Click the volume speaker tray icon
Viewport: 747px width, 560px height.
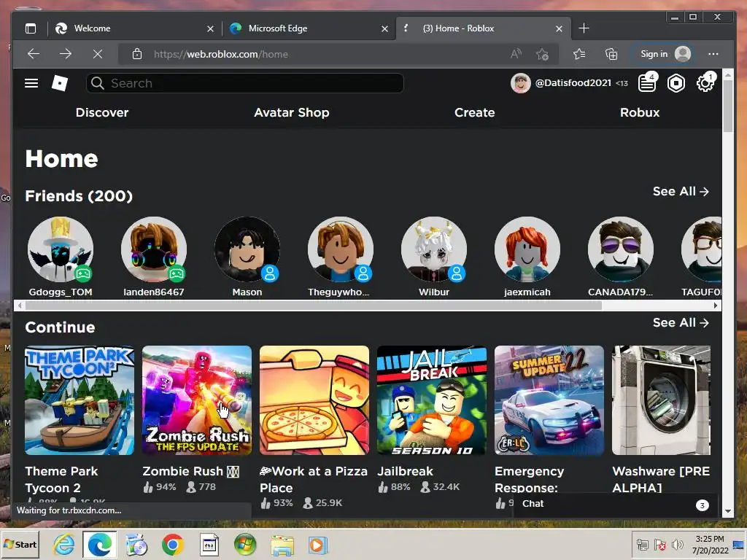677,544
